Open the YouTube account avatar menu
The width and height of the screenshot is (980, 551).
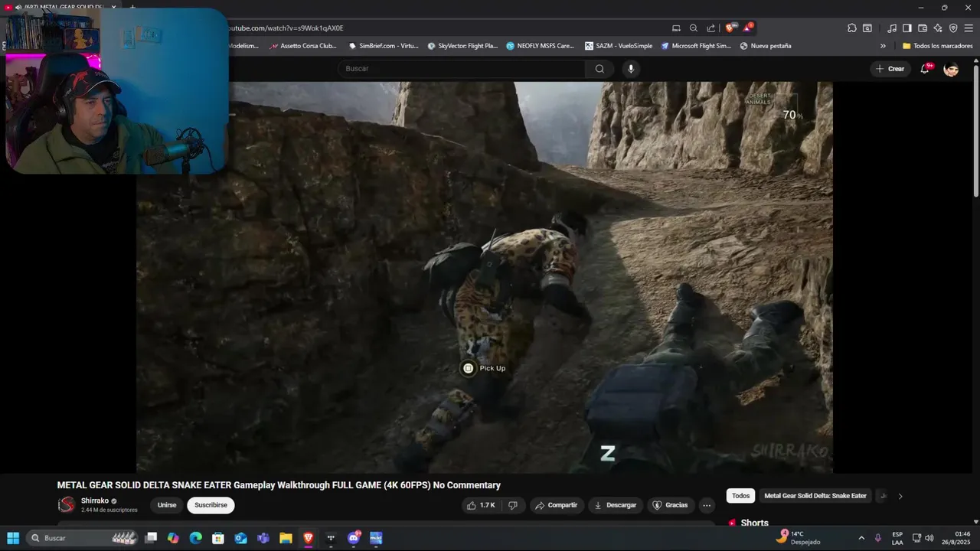(951, 69)
